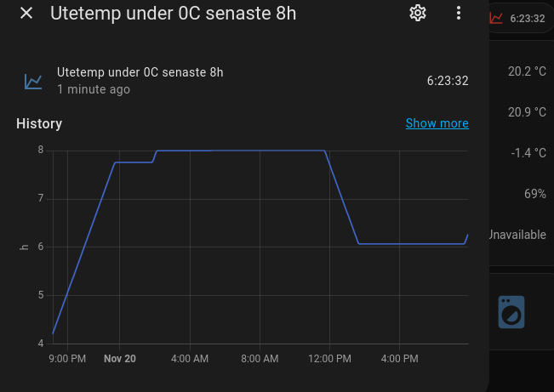Click the 12:00 PM label on time axis

click(328, 359)
